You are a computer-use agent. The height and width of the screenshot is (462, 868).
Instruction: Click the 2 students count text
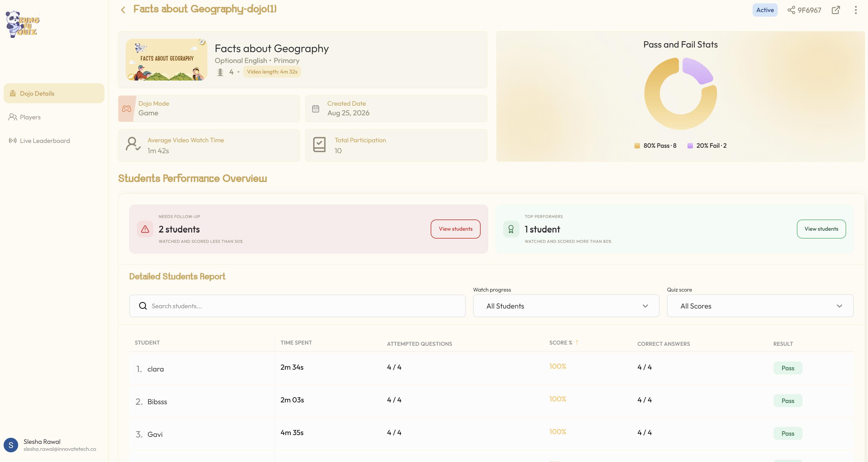pos(179,229)
